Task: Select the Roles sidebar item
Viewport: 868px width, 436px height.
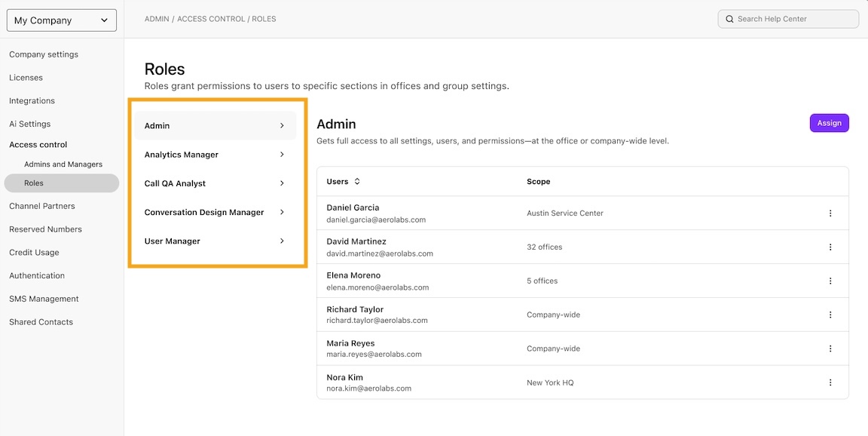Action: pos(62,183)
